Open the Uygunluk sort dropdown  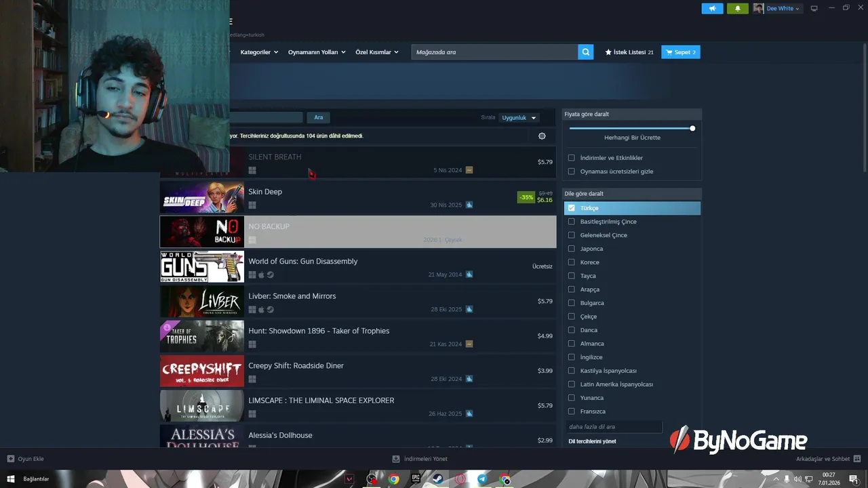click(519, 118)
